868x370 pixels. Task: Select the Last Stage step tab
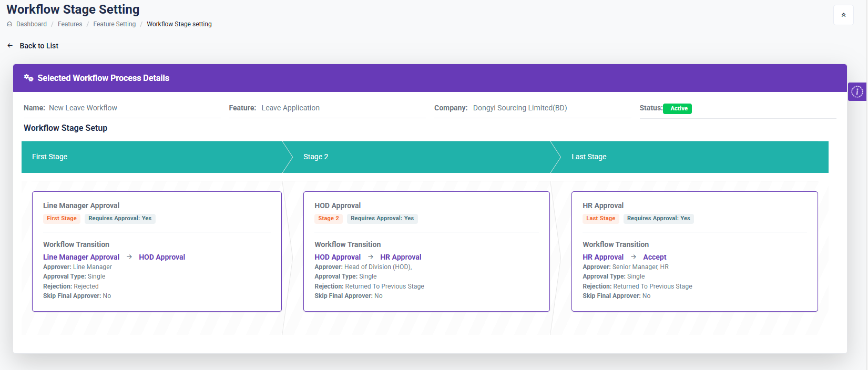[x=589, y=157]
